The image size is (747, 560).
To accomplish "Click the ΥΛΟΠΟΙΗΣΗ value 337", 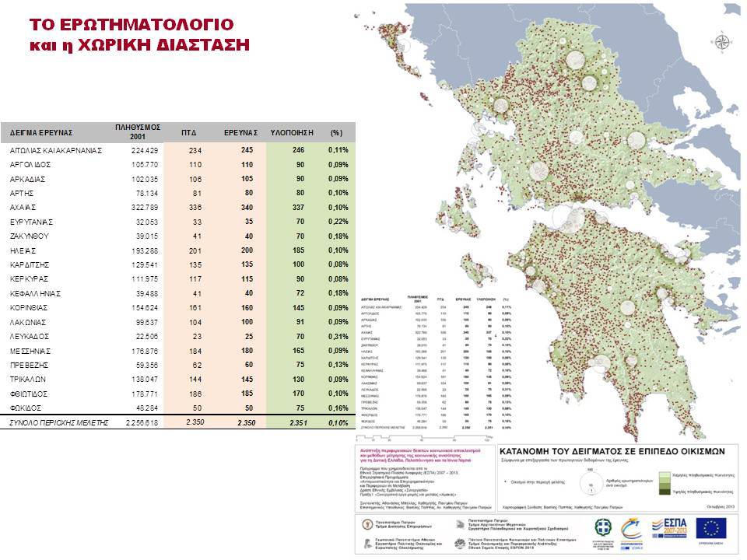I will tap(298, 207).
